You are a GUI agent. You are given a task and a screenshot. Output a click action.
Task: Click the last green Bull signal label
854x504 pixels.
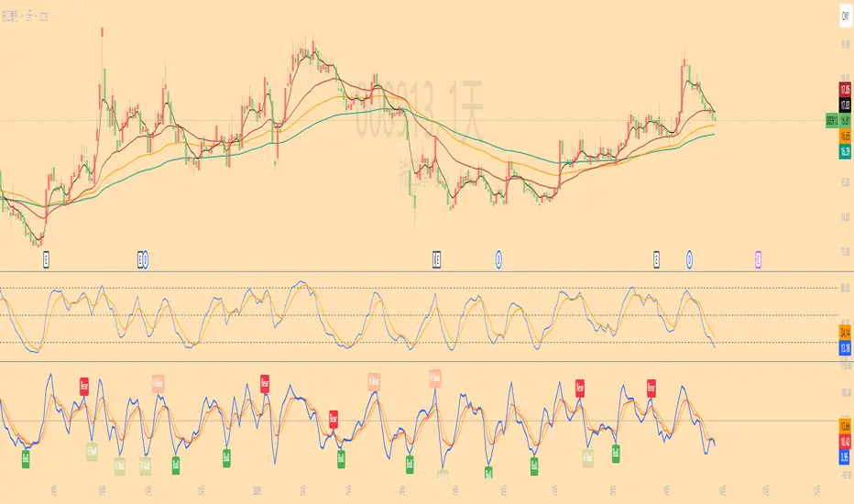coord(616,454)
